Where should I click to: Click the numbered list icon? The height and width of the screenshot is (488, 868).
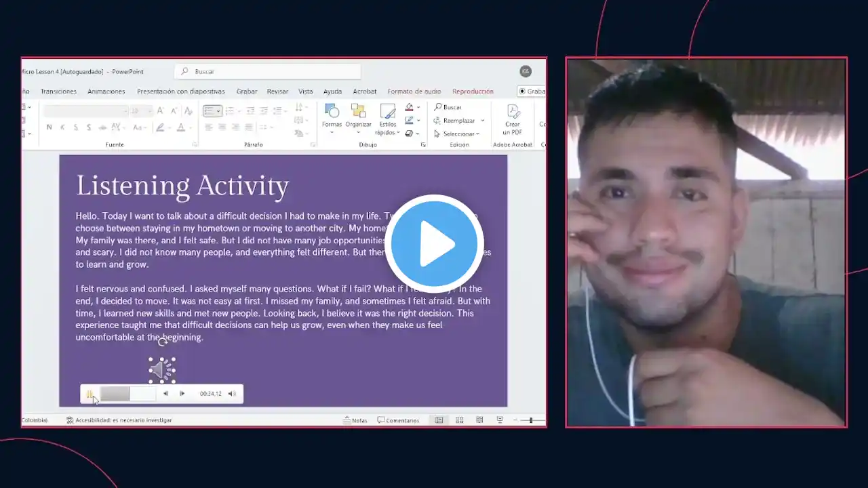[231, 110]
